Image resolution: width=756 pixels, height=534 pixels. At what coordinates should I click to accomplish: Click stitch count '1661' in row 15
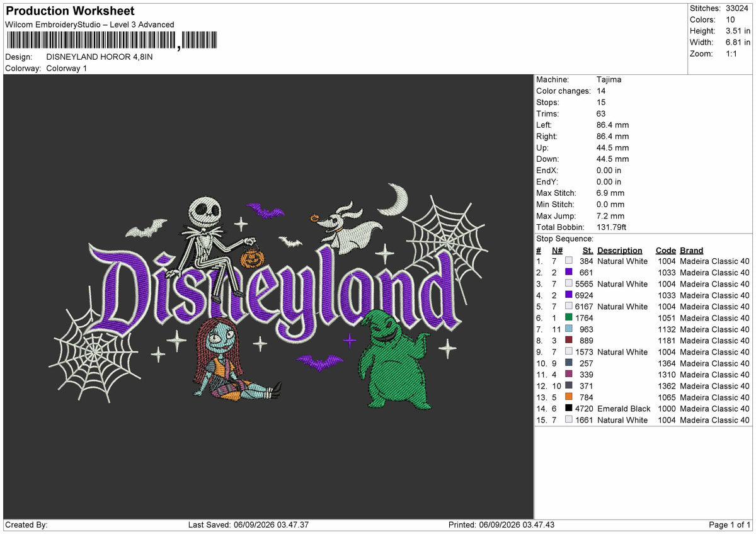coord(584,420)
